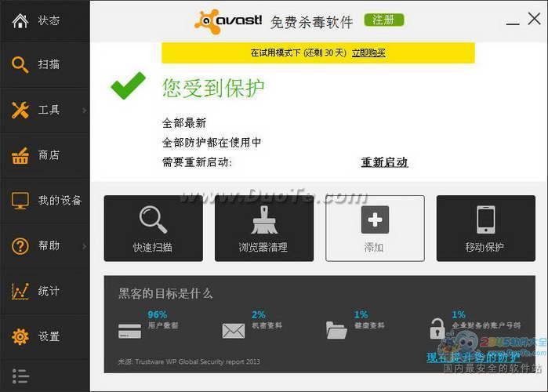Screen dimensions: 548x392
Task: Click the Trustwave Global Security report source text
Action: [189, 361]
